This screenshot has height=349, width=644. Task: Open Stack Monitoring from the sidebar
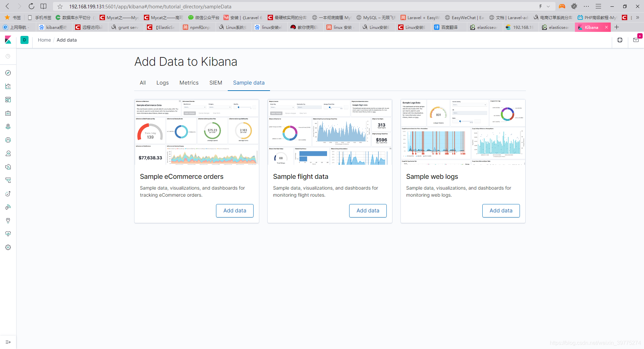tap(8, 234)
